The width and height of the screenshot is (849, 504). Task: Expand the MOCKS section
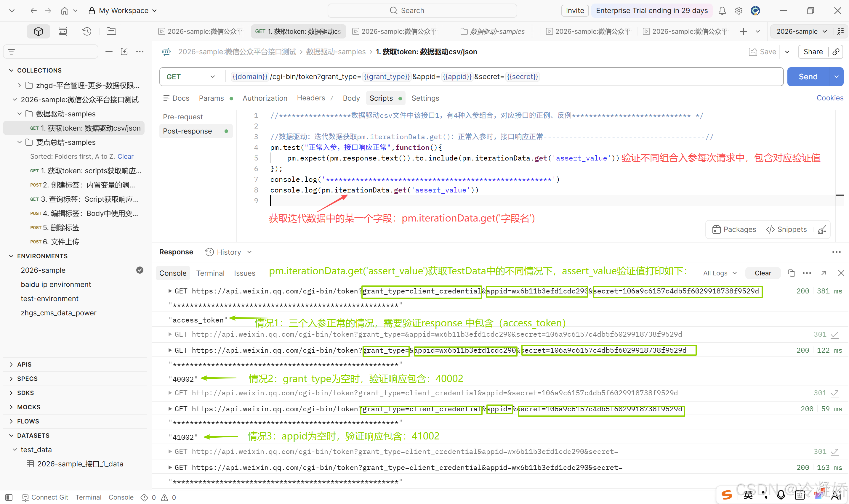tap(11, 407)
